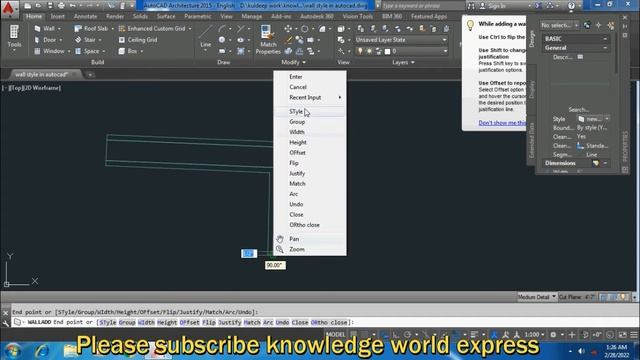Open Wall tool dropdown arrow
Viewport: 640px width, 360px height.
click(59, 29)
